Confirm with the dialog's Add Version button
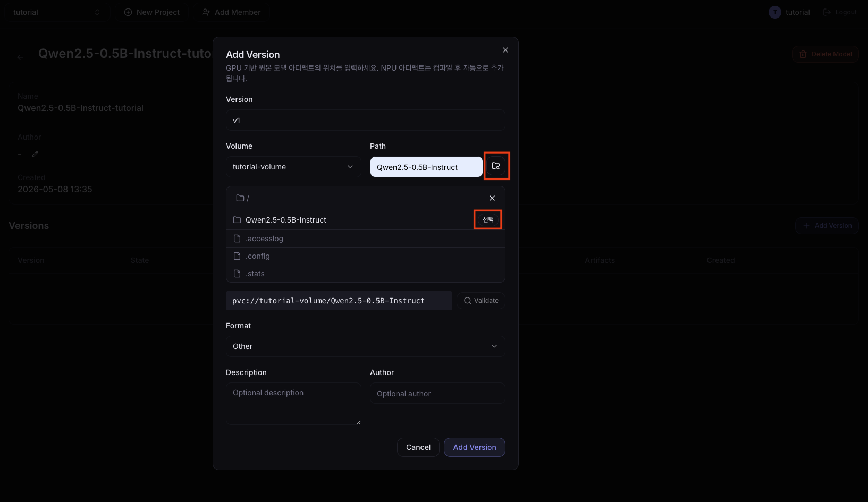This screenshot has height=502, width=868. click(x=475, y=447)
